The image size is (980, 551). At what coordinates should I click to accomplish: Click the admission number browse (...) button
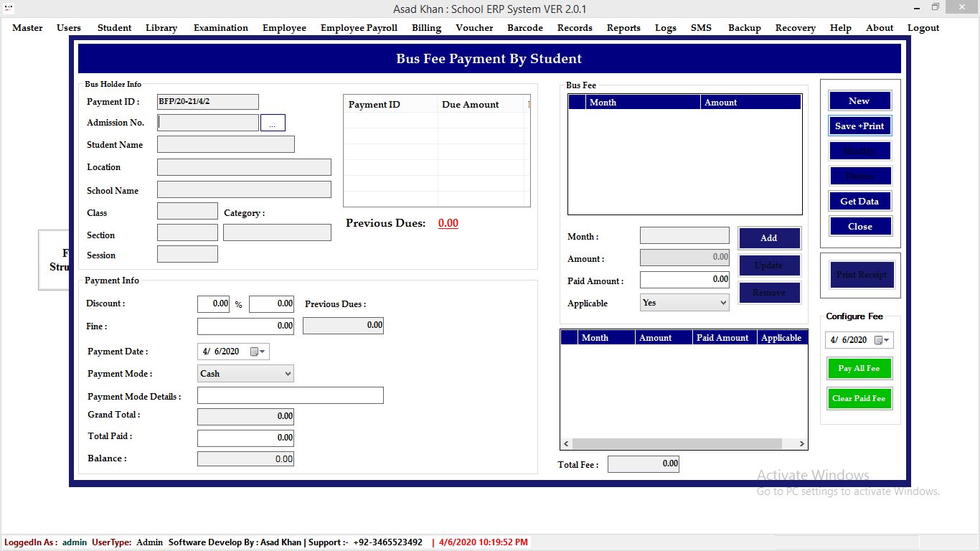point(273,123)
